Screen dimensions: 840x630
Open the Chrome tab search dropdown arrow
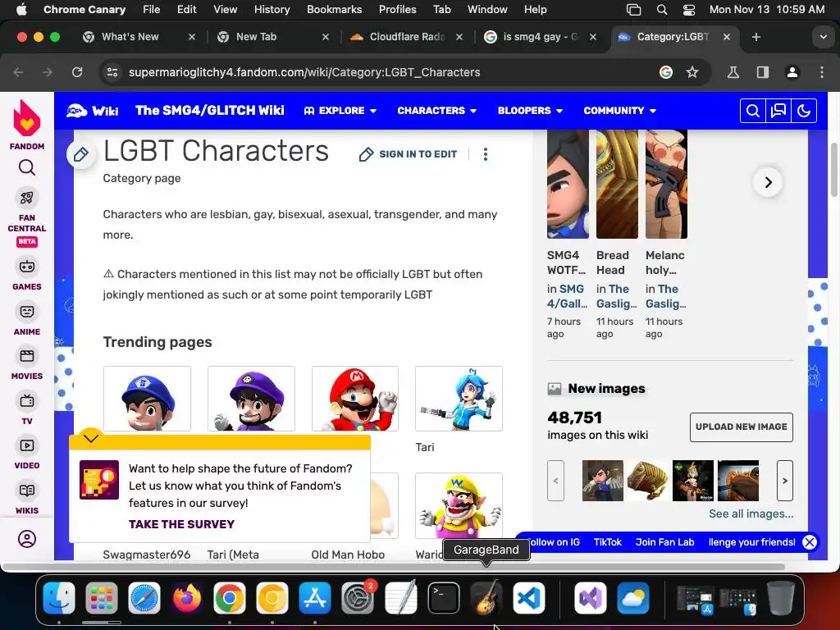pos(823,37)
